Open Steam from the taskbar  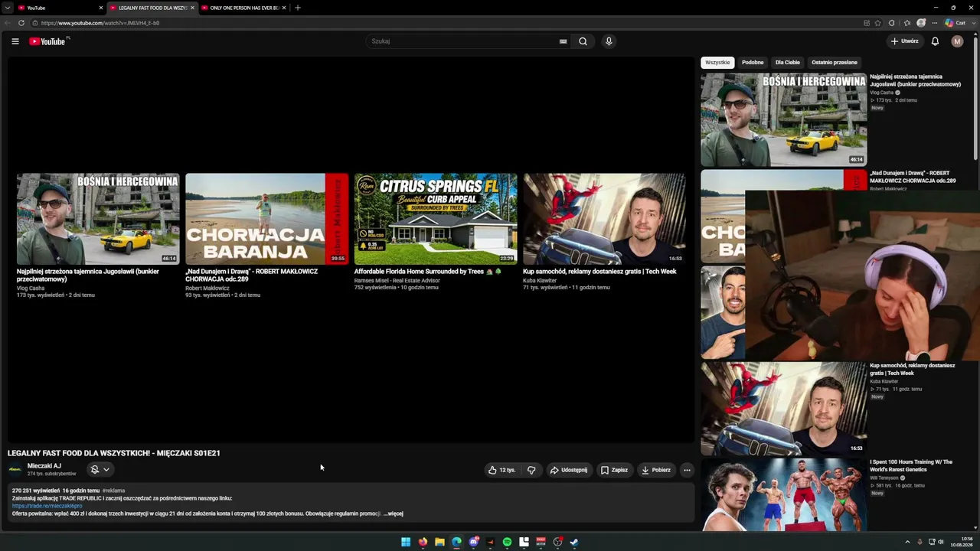pyautogui.click(x=574, y=542)
